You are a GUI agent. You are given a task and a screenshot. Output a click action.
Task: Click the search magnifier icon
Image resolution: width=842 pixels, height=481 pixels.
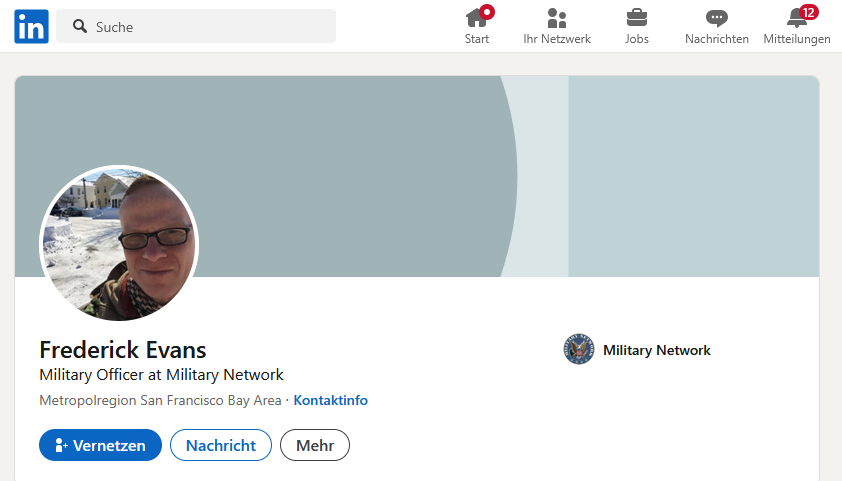click(80, 26)
